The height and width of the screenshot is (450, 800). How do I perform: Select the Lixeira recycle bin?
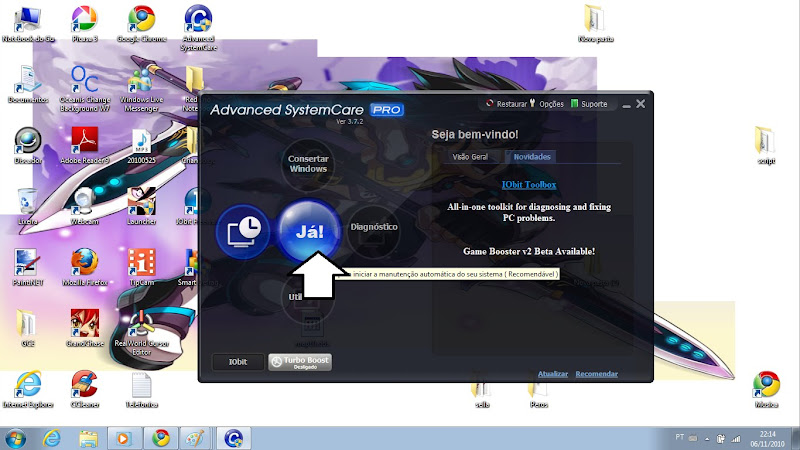pyautogui.click(x=28, y=207)
